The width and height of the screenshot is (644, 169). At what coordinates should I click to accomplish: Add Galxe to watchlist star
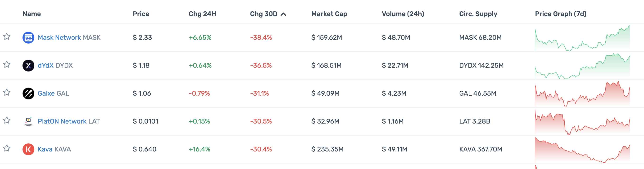7,93
